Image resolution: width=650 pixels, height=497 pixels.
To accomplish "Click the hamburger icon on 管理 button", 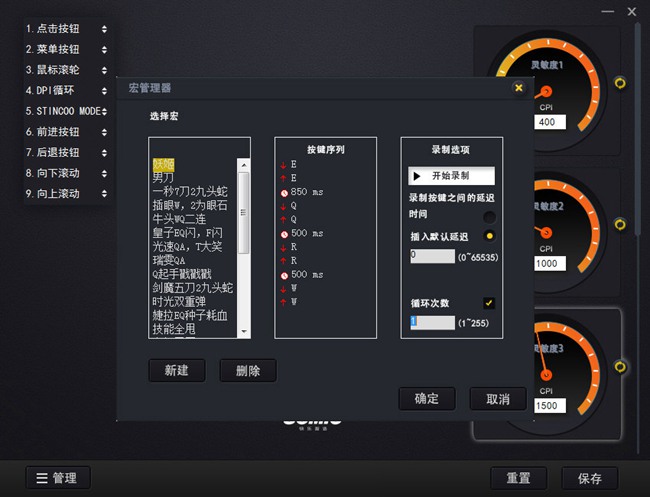I will point(42,478).
